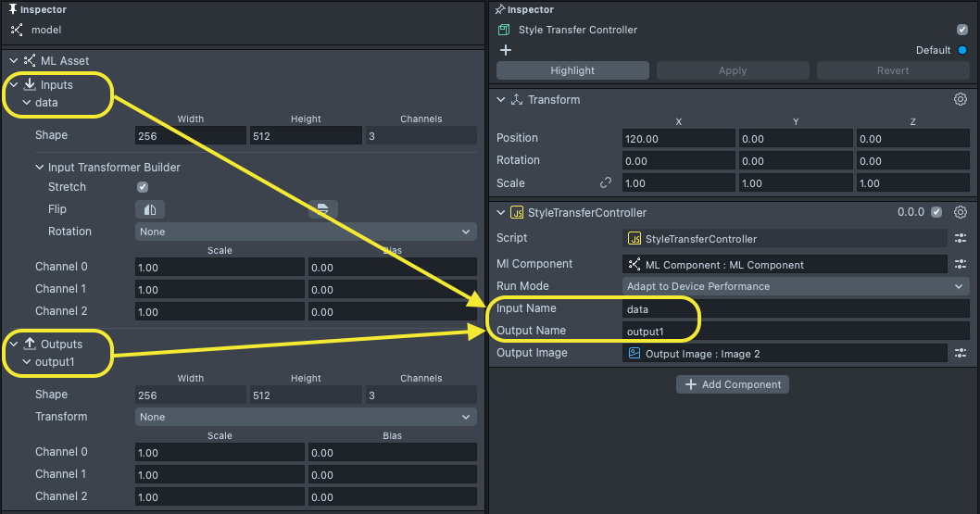Click the plus icon under Style Transfer Controller
Viewport: 980px width, 514px height.
click(506, 51)
